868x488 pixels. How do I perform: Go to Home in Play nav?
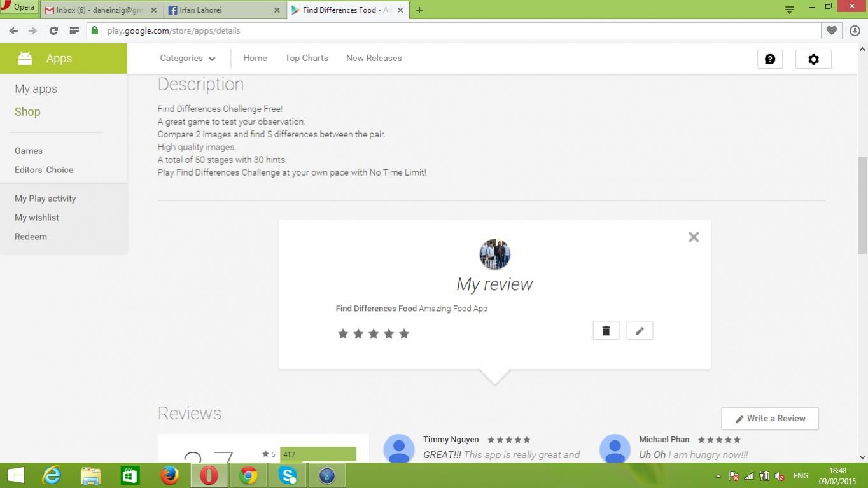[255, 58]
